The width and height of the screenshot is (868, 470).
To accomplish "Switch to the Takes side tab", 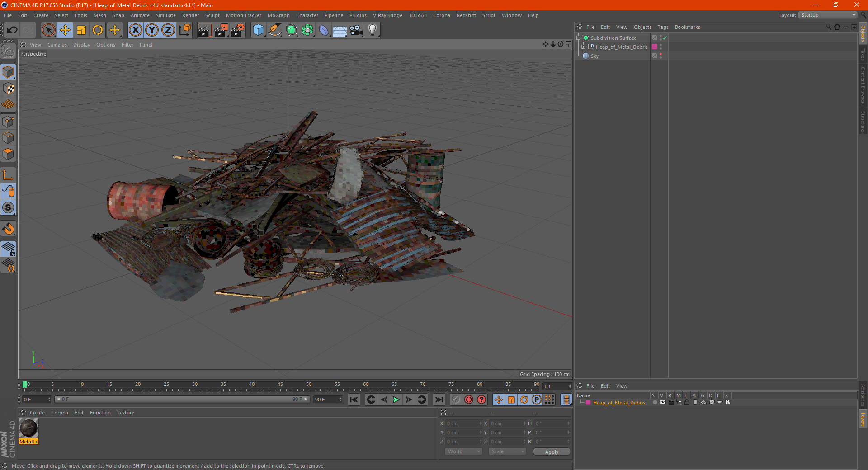I will tap(863, 55).
